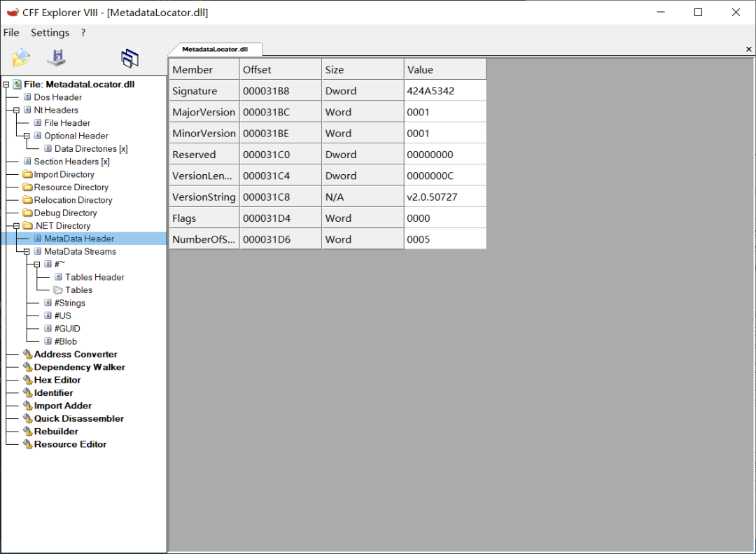Select the MetadataLocator.dll tab
The image size is (756, 554).
tap(215, 49)
